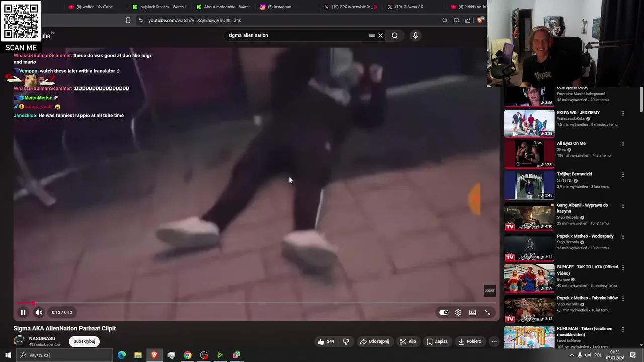Open the NASUMASU channel name link
The height and width of the screenshot is (362, 644).
[x=42, y=338]
